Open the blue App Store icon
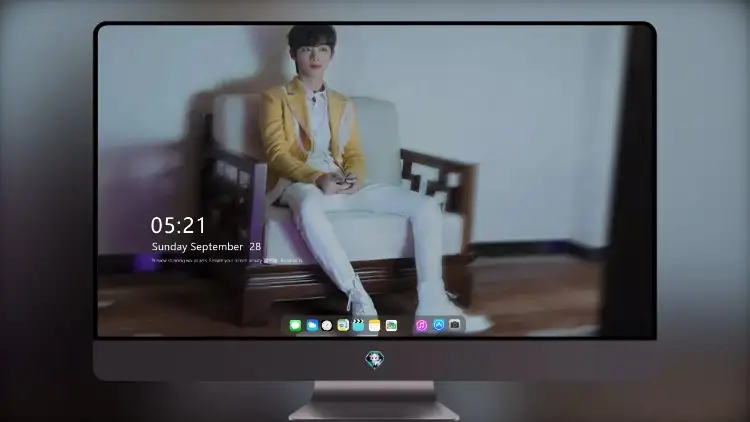Viewport: 750px width, 422px height. [439, 325]
